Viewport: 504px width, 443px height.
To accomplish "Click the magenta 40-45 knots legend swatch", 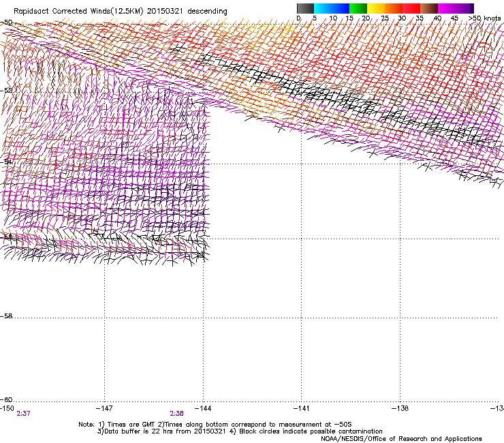I will click(x=447, y=8).
